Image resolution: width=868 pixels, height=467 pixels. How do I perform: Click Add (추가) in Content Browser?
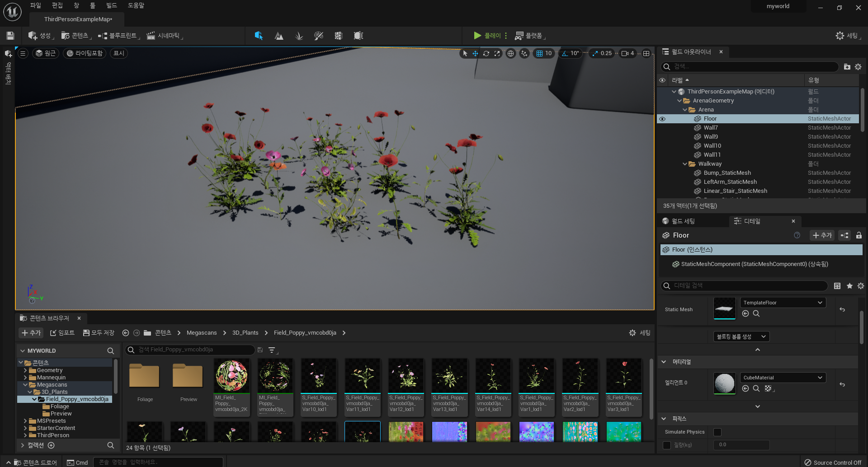(31, 333)
